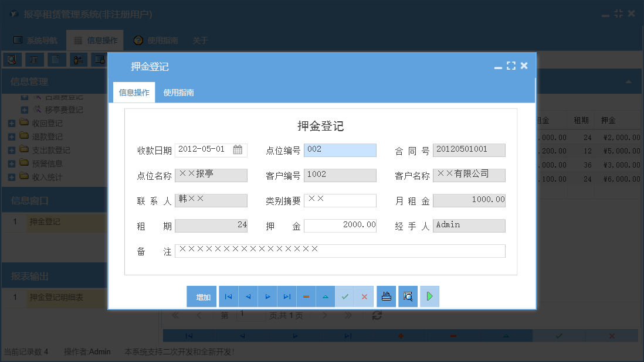Image resolution: width=644 pixels, height=362 pixels.
Task: Cancel editing with the red X icon
Action: 364,296
